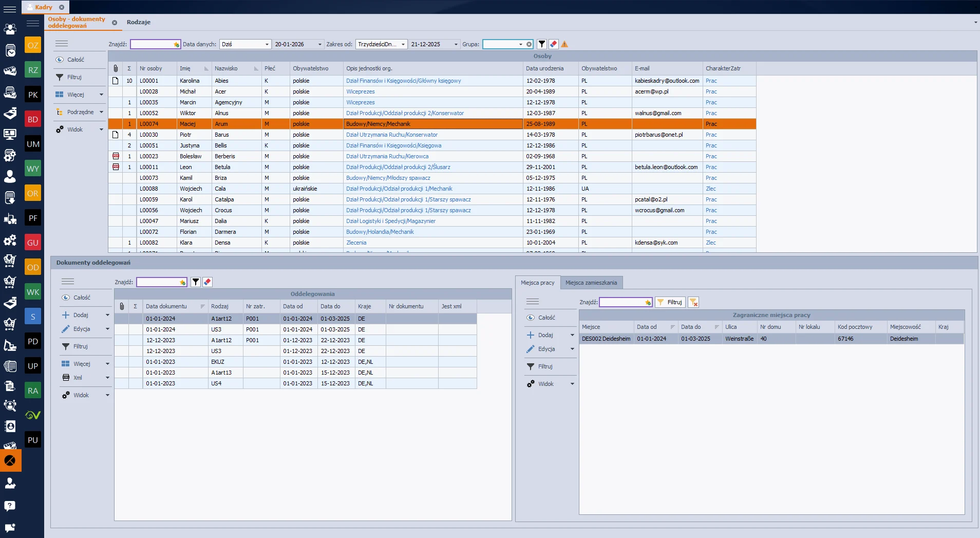Click the eraser icon in Osoby toolbar

point(553,44)
